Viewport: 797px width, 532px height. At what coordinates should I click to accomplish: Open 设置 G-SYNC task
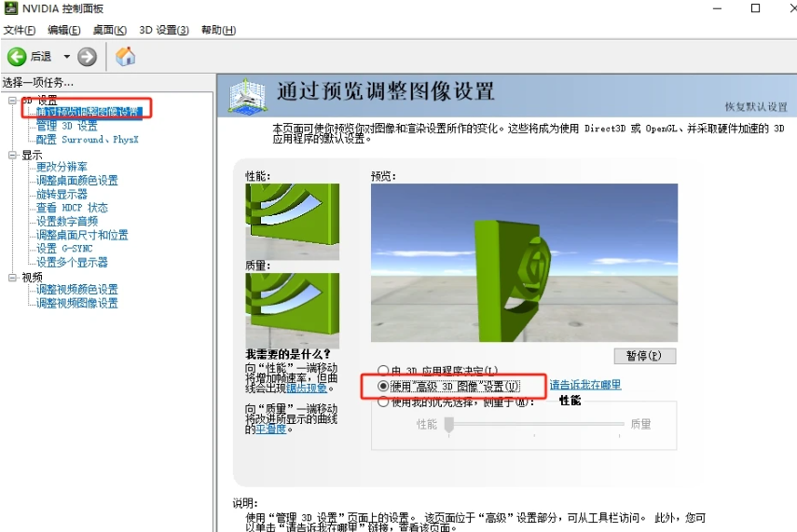click(64, 249)
